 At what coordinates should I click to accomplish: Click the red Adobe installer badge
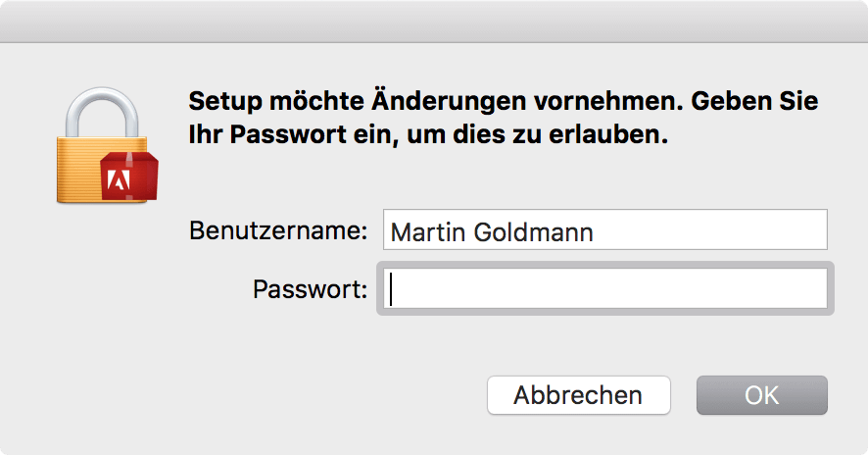[128, 178]
